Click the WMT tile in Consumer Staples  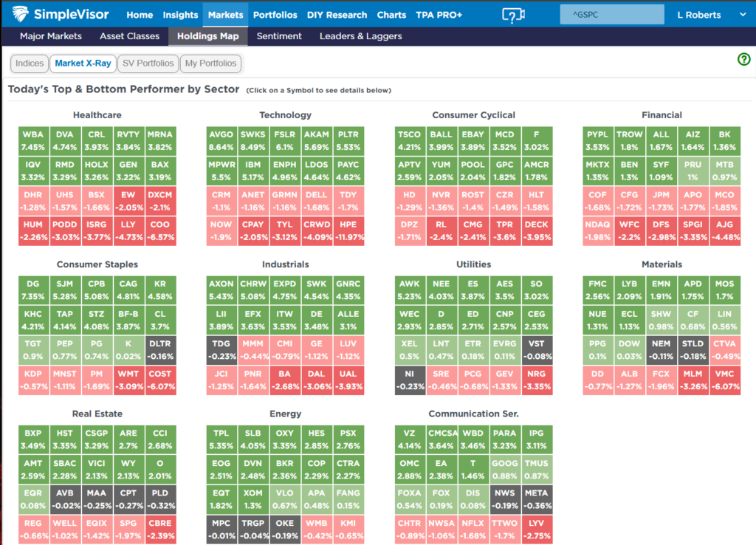(x=128, y=380)
